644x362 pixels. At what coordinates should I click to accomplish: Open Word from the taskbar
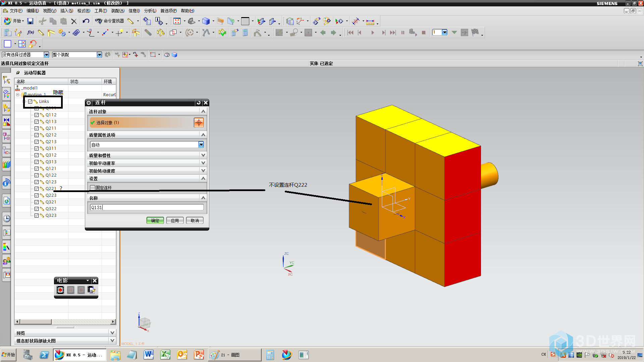(x=149, y=355)
